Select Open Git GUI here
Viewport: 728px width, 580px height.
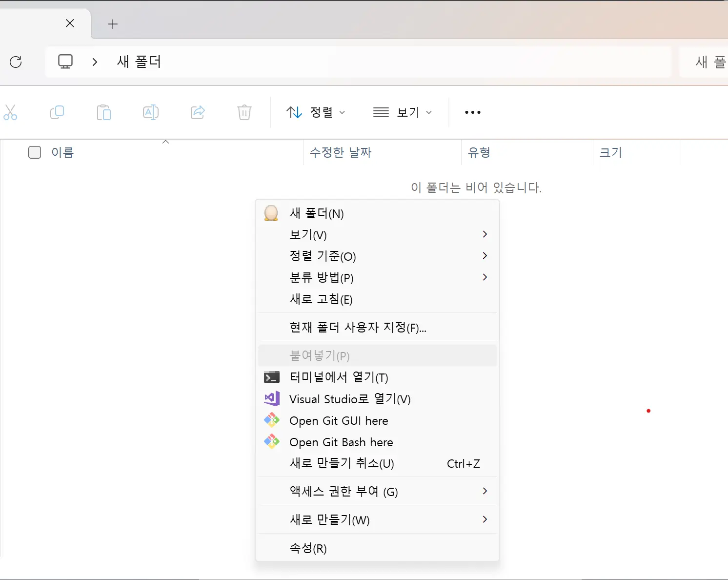point(377,420)
